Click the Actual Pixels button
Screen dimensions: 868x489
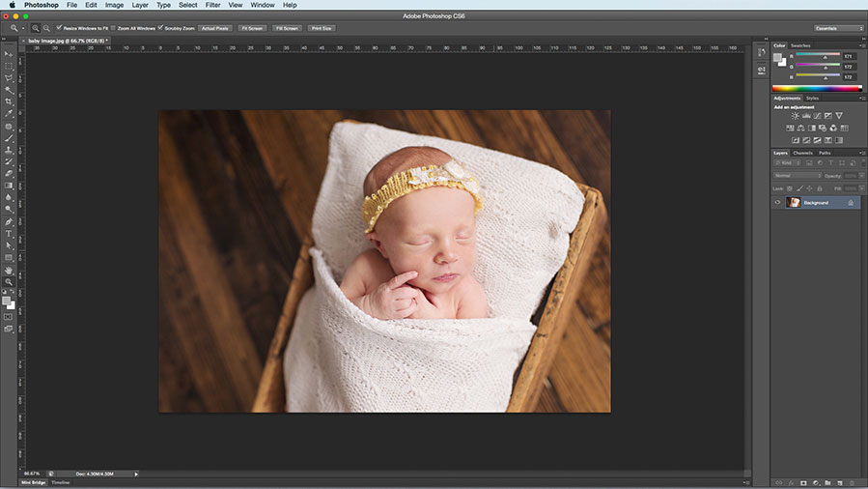pos(214,28)
